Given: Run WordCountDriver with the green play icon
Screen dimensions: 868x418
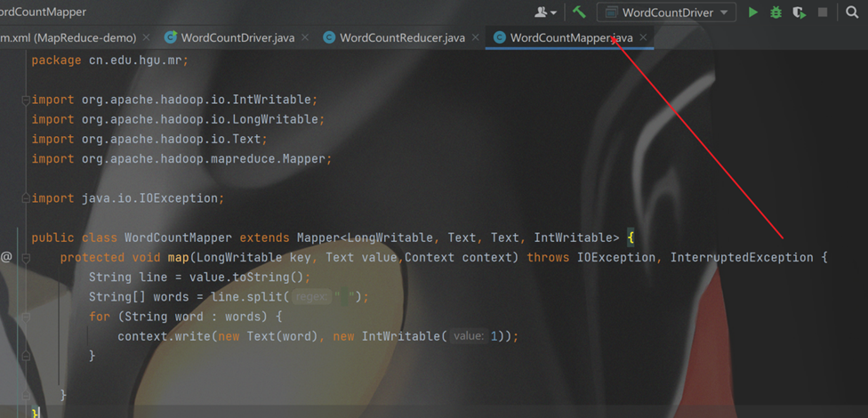Looking at the screenshot, I should click(x=753, y=12).
